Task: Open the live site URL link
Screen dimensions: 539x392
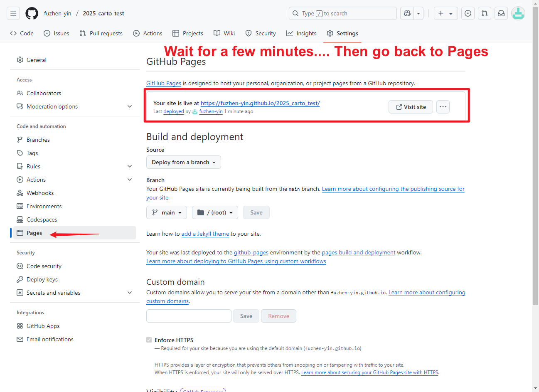Action: click(x=260, y=103)
